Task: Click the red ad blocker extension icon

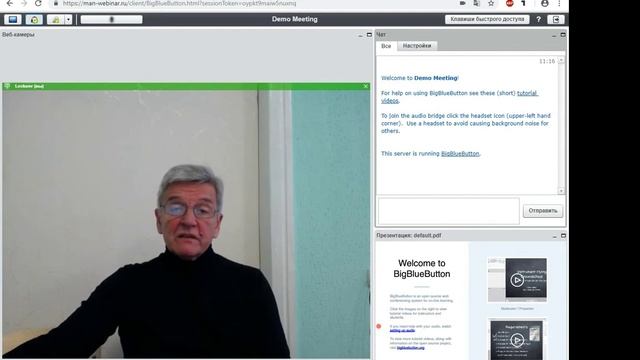Action: click(509, 3)
